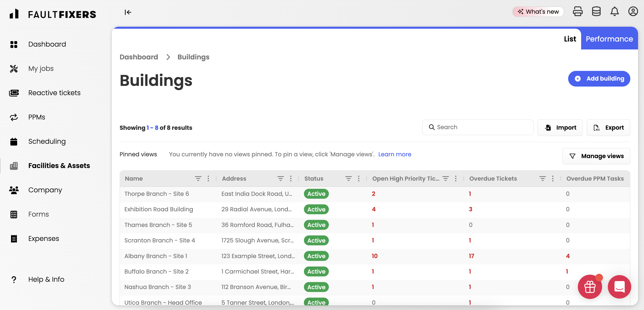Click the Add building button
This screenshot has height=310, width=644.
pyautogui.click(x=599, y=79)
